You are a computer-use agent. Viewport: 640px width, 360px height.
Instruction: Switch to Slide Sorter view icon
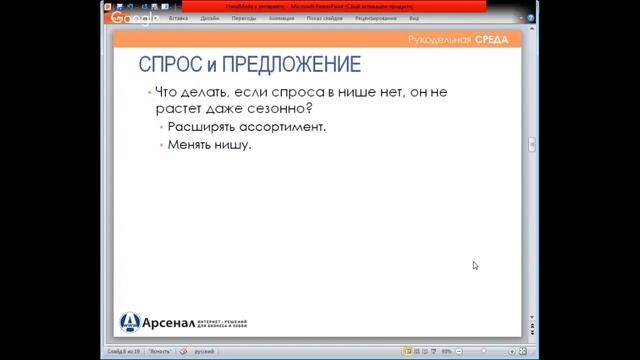coord(417,351)
